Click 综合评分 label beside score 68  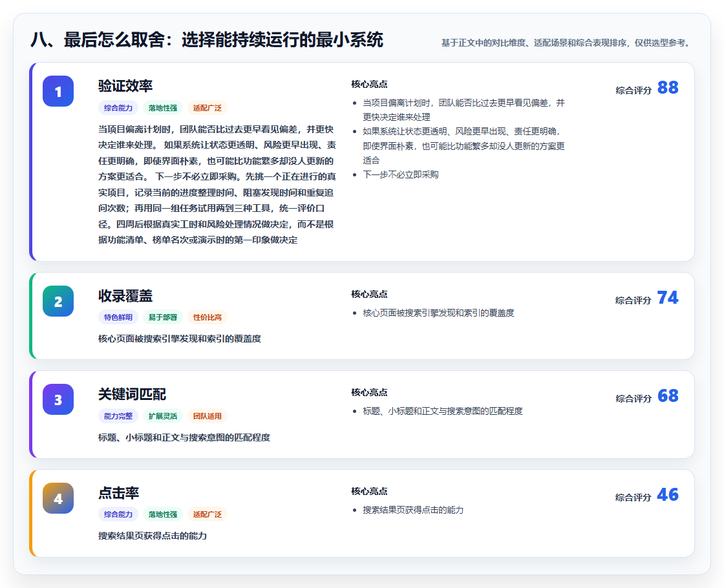tap(633, 398)
